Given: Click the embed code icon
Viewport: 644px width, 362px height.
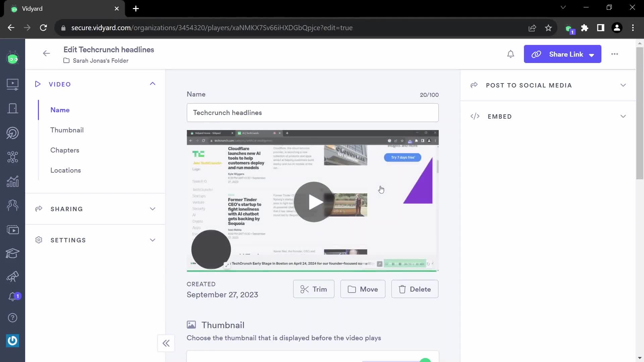Looking at the screenshot, I should pos(475,116).
